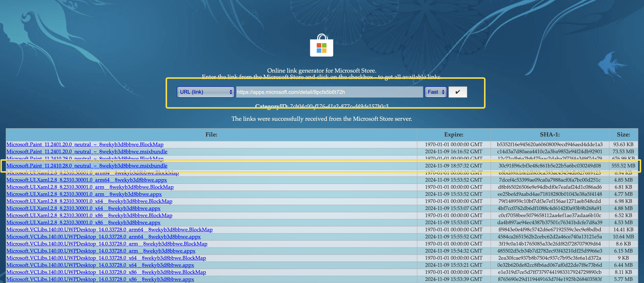Screen dimensions: 644x283
Task: Select SHA-1 hash starting c14d3a7d80aea4410
Action: pyautogui.click(x=550, y=152)
